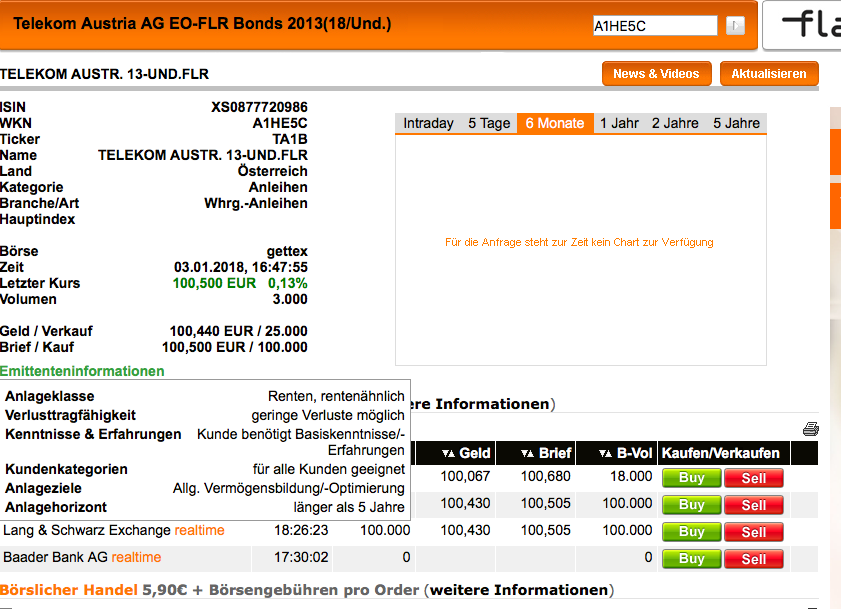Sort the table by the Geld sort arrows
Viewport: 841px width, 609px height.
tap(448, 453)
